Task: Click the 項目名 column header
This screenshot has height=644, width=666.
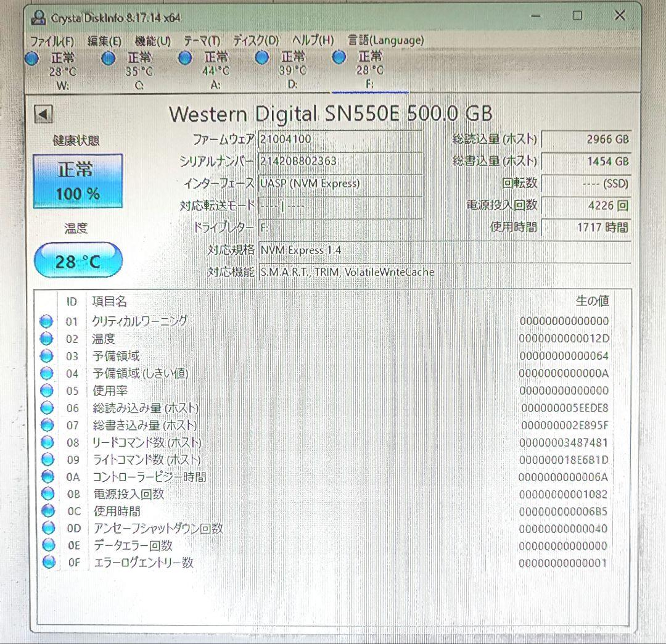Action: [110, 301]
